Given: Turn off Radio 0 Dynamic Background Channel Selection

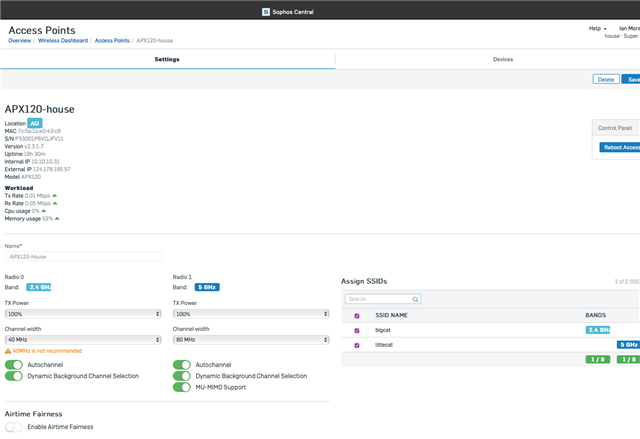Looking at the screenshot, I should click(14, 376).
